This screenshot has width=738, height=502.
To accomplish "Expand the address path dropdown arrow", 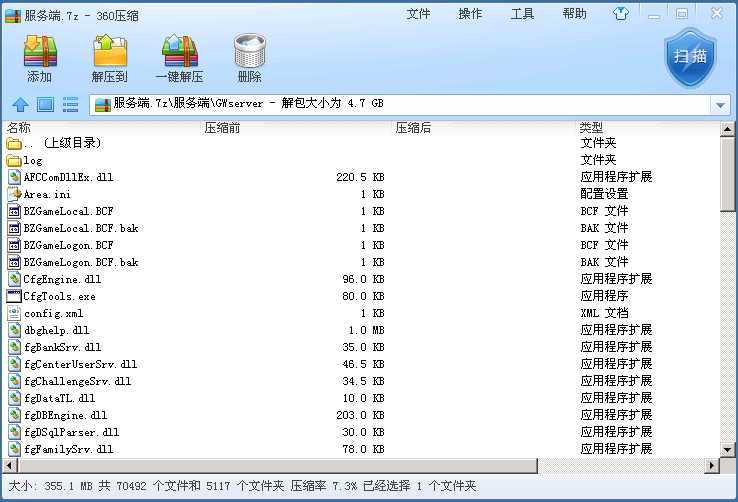I will click(720, 104).
